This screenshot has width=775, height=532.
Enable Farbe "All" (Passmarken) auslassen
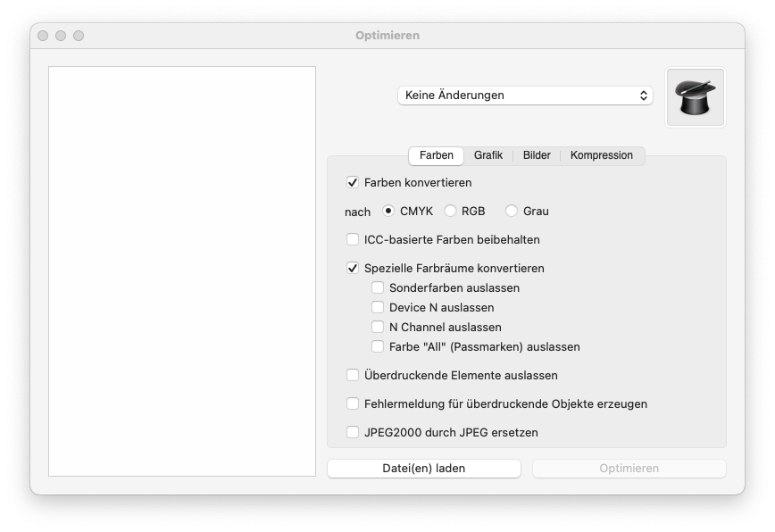[378, 346]
